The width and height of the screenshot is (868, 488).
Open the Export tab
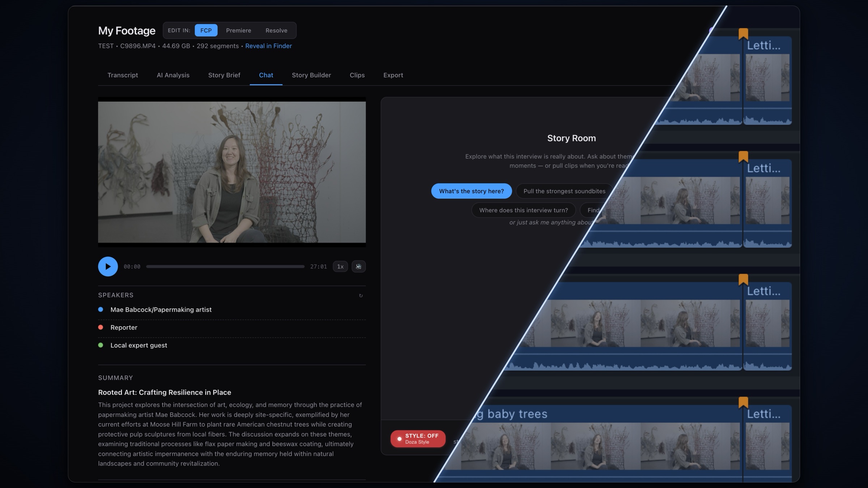click(393, 75)
